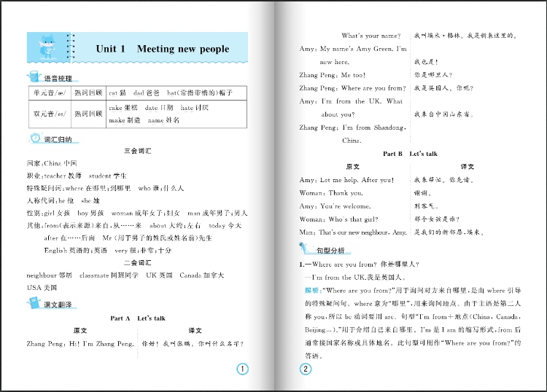This screenshot has height=392, width=547.
Task: Click 'today 今天' vocabulary entry
Action: [225, 225]
